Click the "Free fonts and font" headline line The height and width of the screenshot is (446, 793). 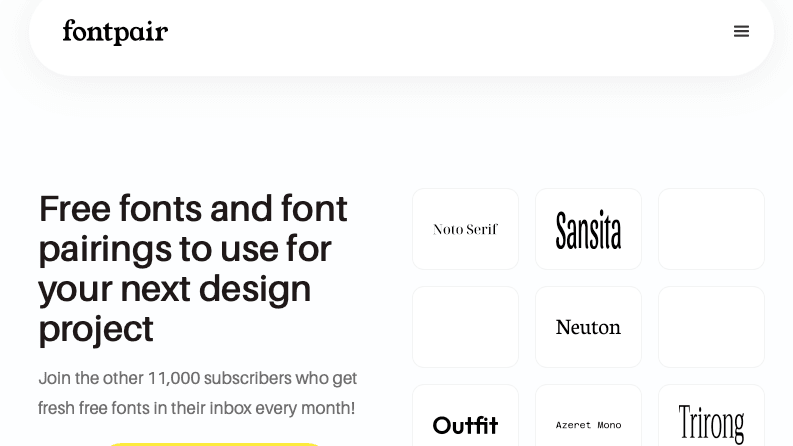tap(193, 209)
